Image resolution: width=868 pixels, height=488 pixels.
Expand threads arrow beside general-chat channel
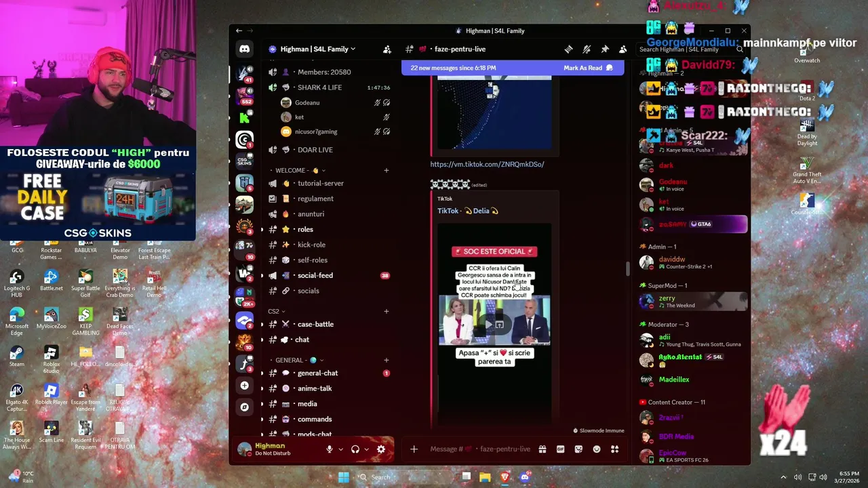click(x=262, y=373)
